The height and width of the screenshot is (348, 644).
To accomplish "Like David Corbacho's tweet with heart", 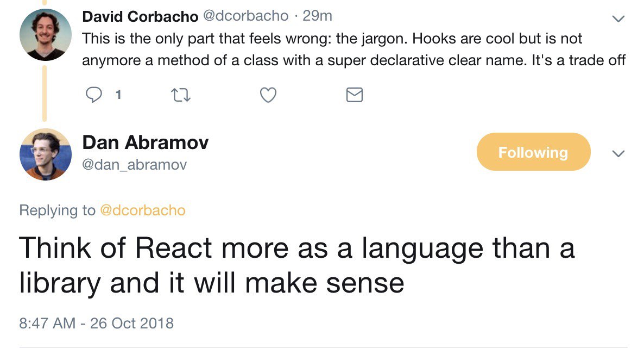I will point(268,96).
